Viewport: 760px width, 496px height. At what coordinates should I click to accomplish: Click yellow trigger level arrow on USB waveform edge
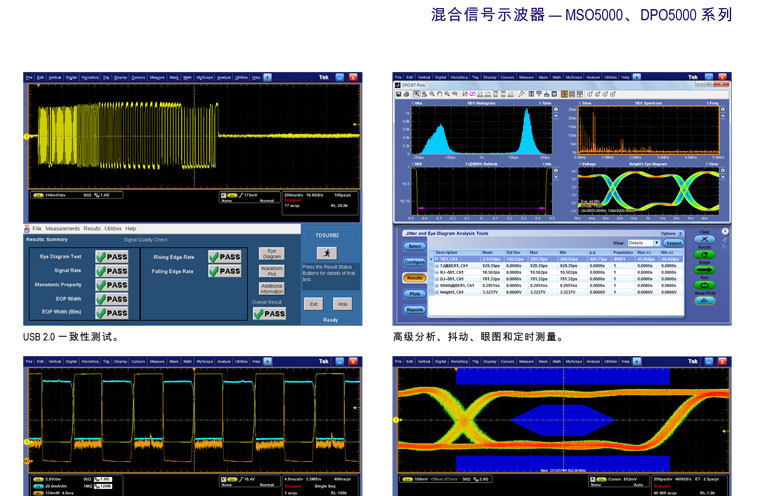pyautogui.click(x=356, y=125)
